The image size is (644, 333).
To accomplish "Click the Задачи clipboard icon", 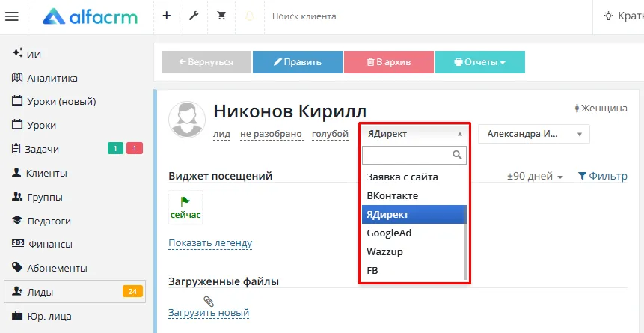I will pyautogui.click(x=16, y=149).
